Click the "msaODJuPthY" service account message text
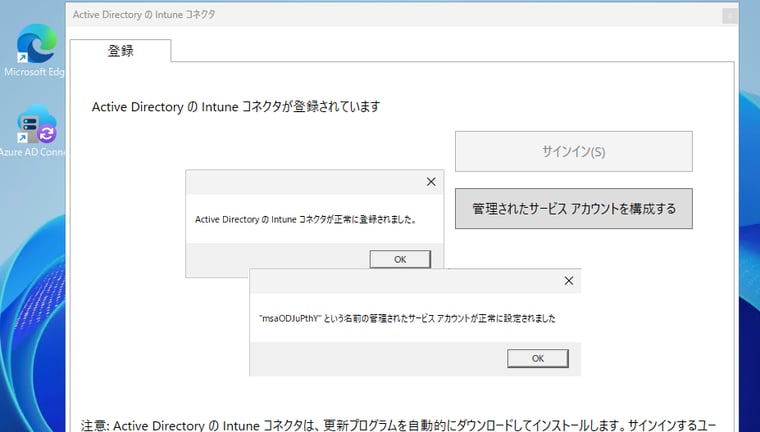The height and width of the screenshot is (432, 760). pos(407,319)
